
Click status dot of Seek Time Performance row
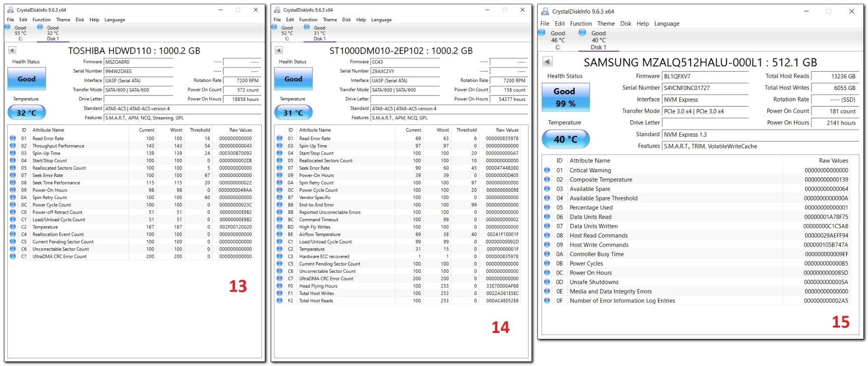[13, 183]
